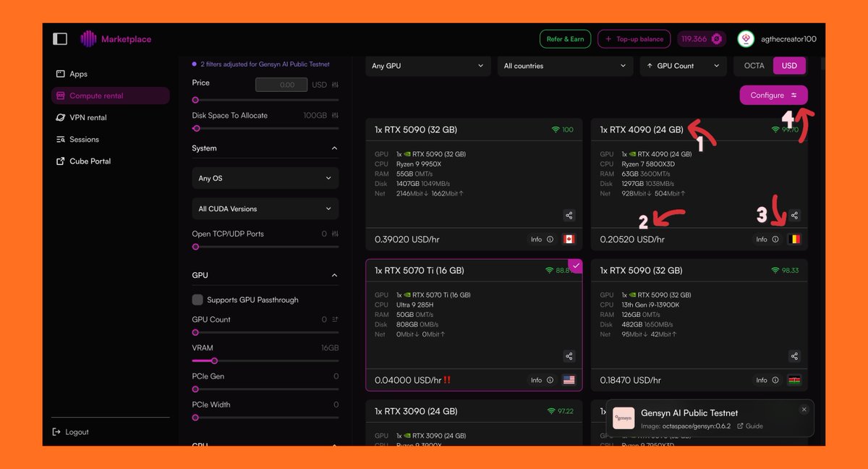Click the 0.04000 USD/hr price
This screenshot has width=868, height=469.
coord(408,380)
